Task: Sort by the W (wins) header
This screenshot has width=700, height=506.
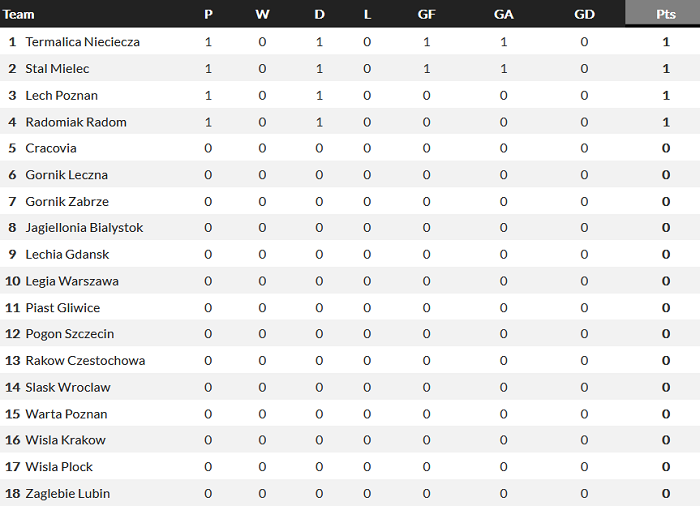Action: pyautogui.click(x=262, y=14)
